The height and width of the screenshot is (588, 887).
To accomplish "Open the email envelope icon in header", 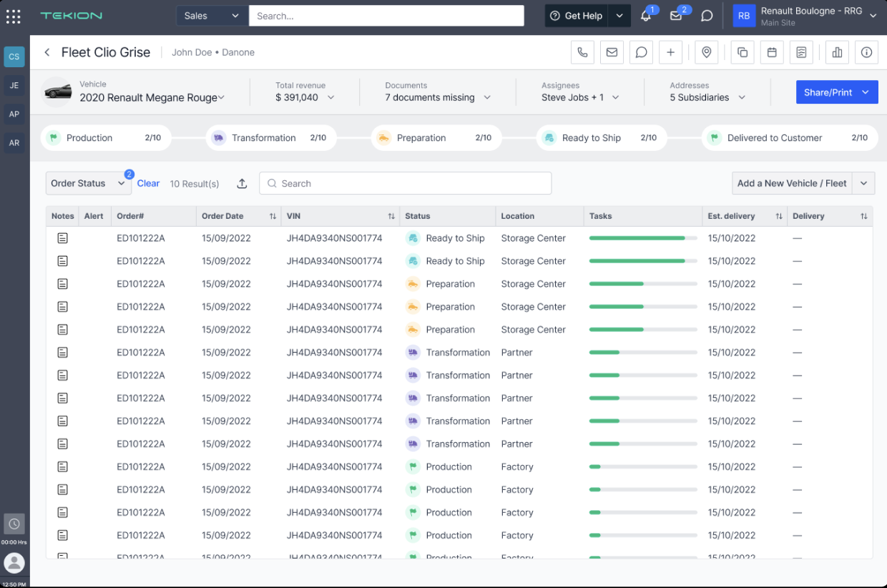I will (612, 52).
